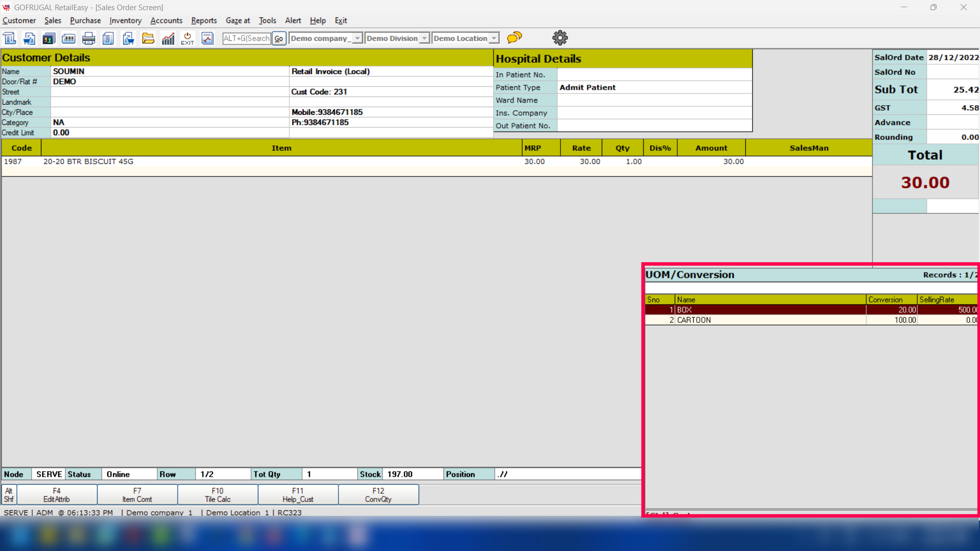Click the bar chart growth icon
Viewport: 980px width, 551px height.
pos(168,38)
